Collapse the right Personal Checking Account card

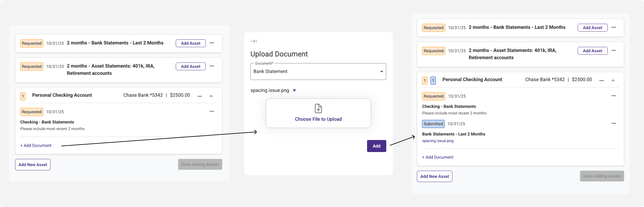(613, 81)
